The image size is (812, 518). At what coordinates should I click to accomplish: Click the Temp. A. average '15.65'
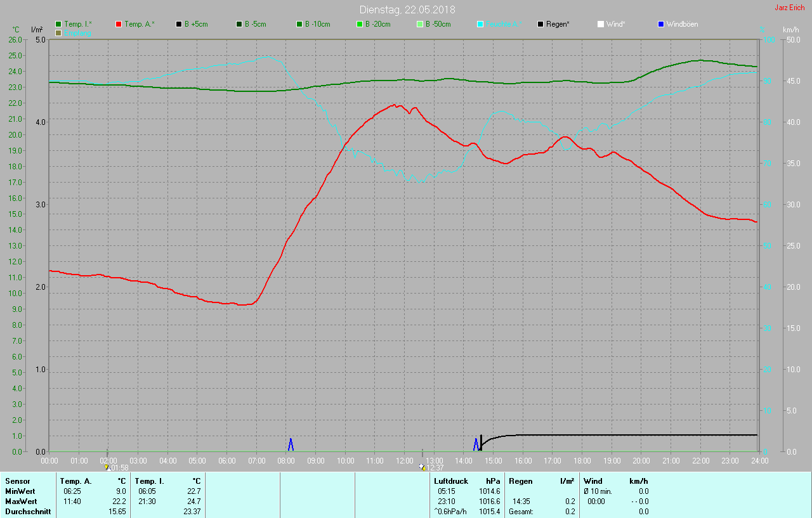[x=117, y=512]
